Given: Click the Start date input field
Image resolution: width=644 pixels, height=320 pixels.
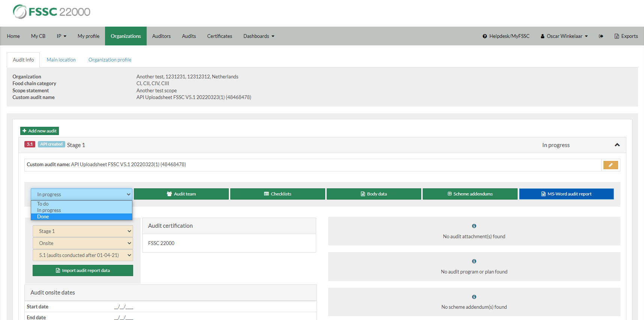Looking at the screenshot, I should coord(124,307).
